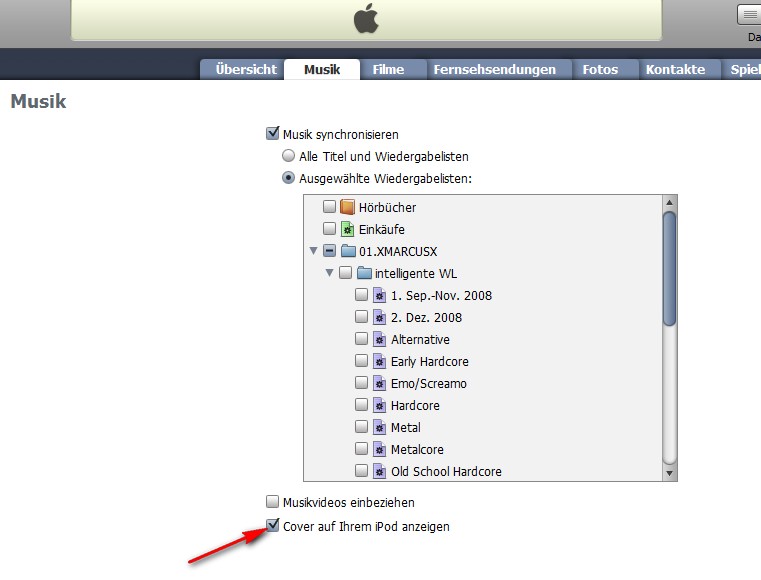Check the Old School Hardcore checkbox

[x=362, y=470]
